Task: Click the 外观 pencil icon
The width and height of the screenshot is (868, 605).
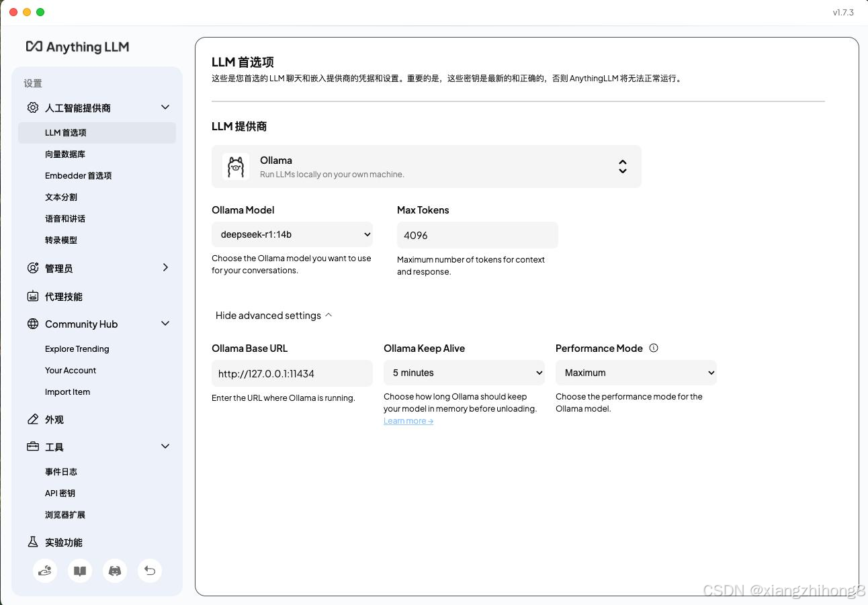Action: (33, 419)
